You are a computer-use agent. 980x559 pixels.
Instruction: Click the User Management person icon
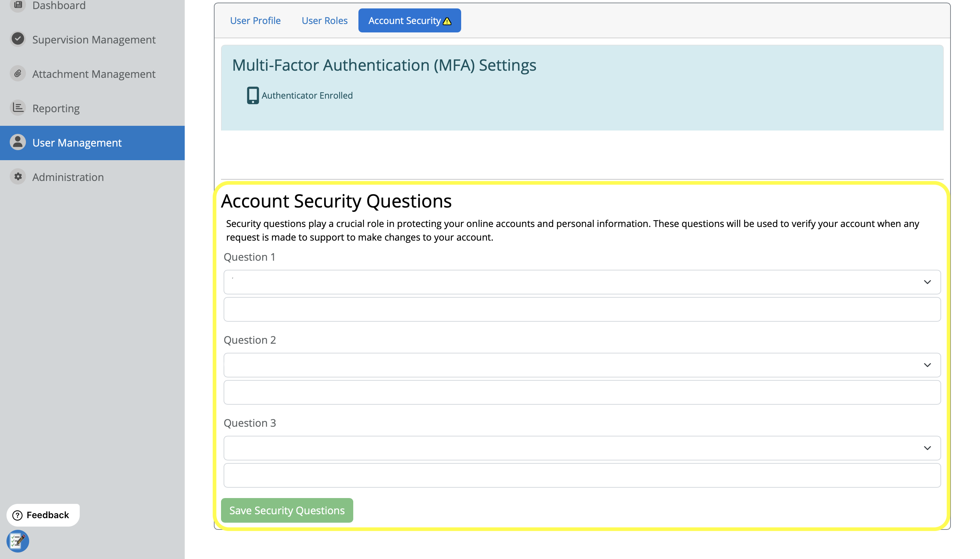17,142
